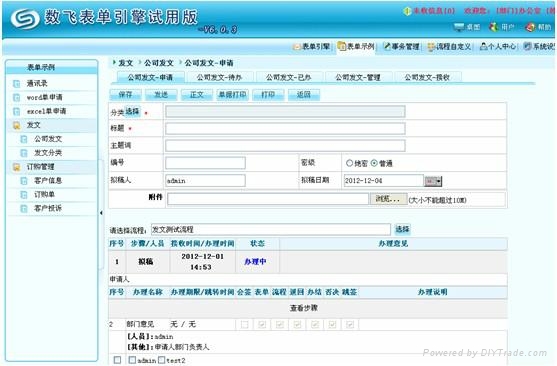Open the 桌面 desktop icon in header
Viewport: 557px width, 366px height.
[460, 27]
